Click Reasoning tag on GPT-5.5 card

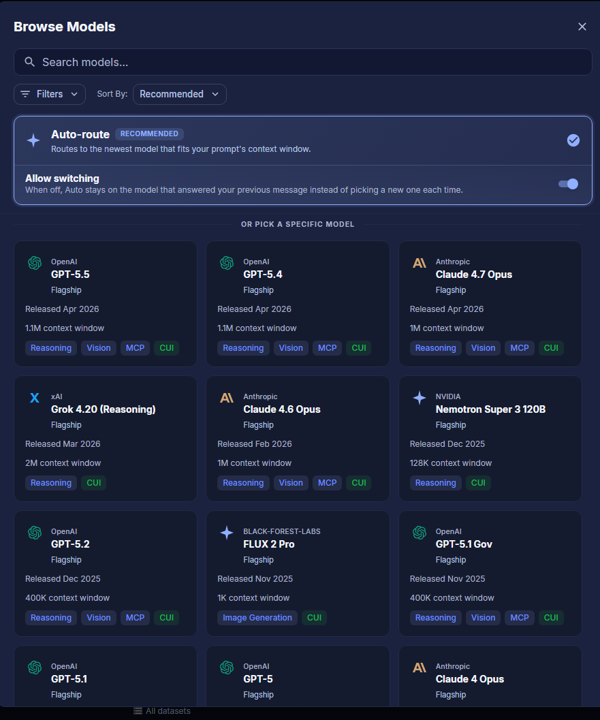coord(51,348)
